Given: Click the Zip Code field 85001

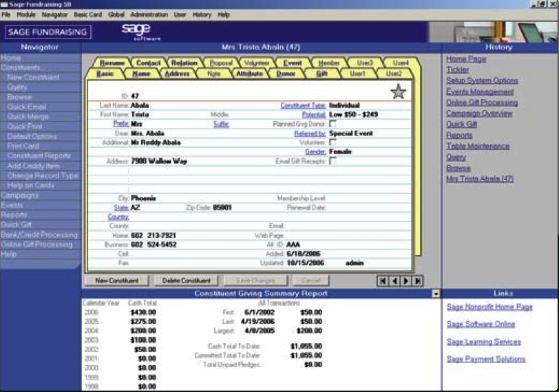Looking at the screenshot, I should (222, 208).
